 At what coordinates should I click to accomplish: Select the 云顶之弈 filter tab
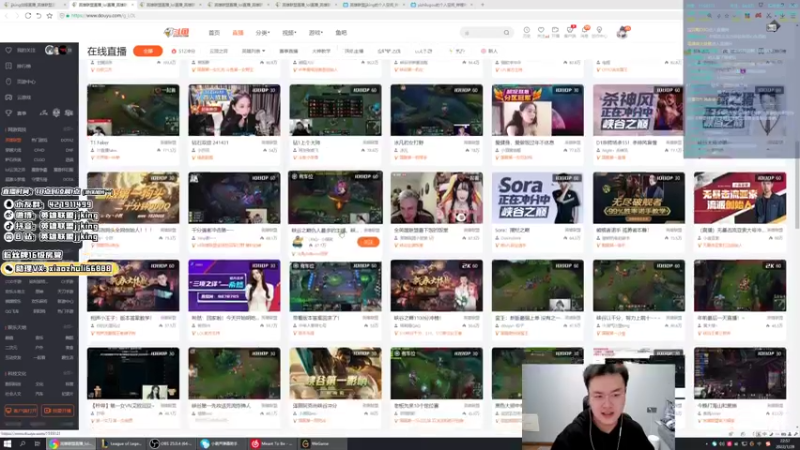click(x=218, y=51)
